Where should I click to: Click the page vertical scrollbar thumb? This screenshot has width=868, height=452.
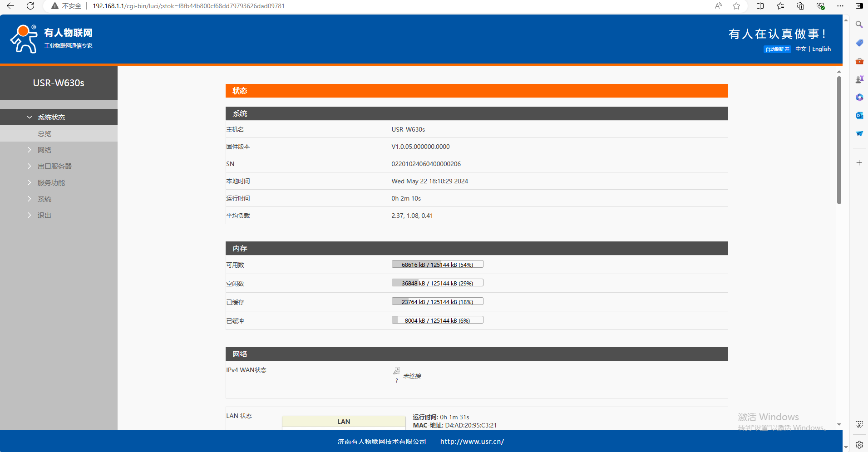839,140
